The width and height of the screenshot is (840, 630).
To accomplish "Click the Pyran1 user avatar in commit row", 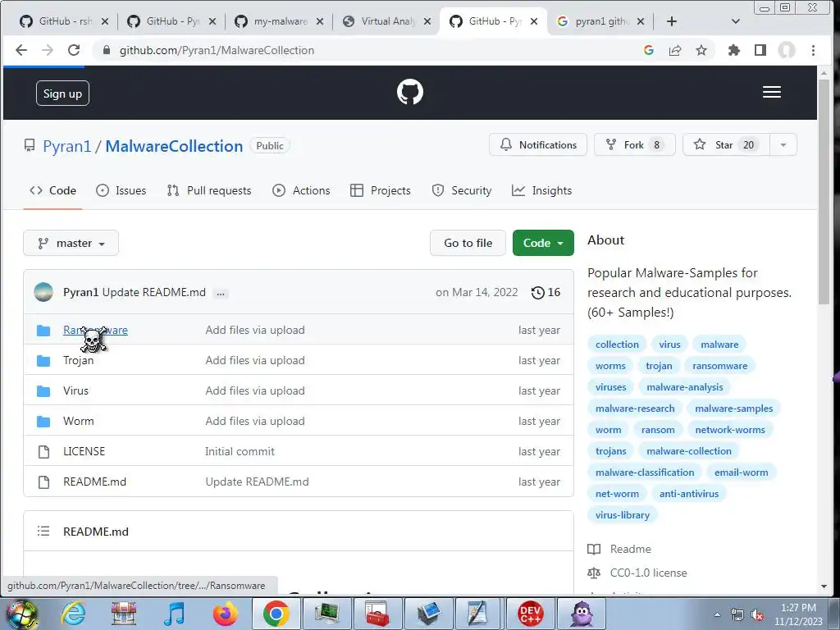I will pos(43,293).
